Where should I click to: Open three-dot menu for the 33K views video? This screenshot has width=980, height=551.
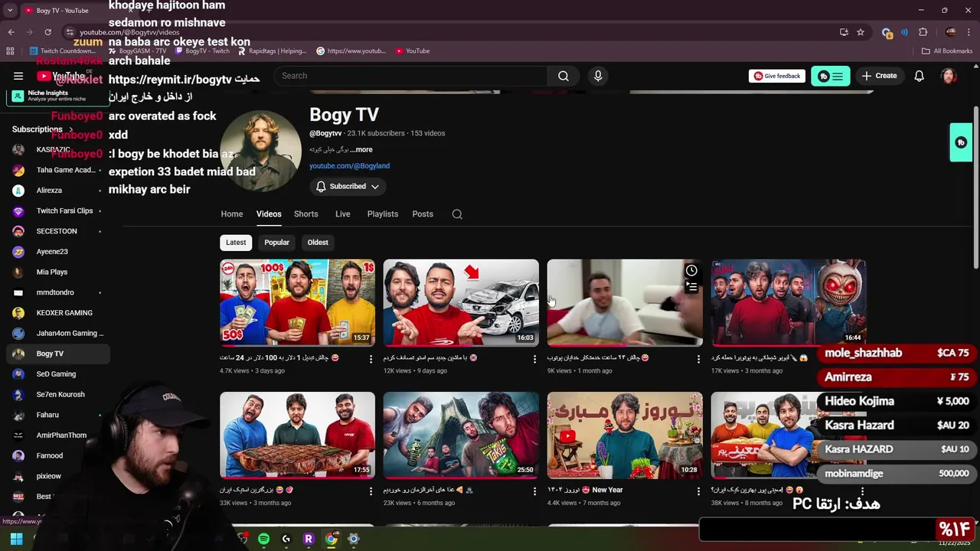click(371, 491)
